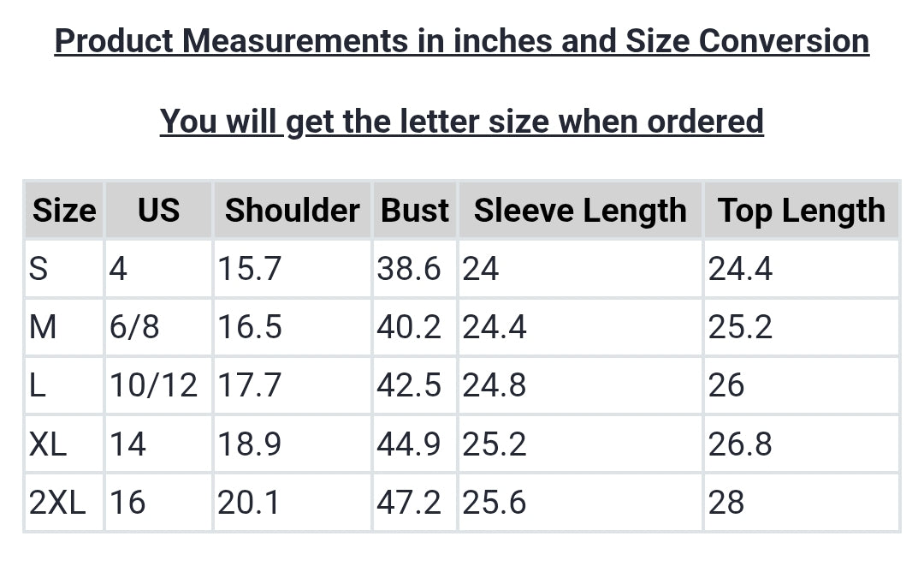924x572 pixels.
Task: Select the Shoulder column header
Action: (292, 211)
